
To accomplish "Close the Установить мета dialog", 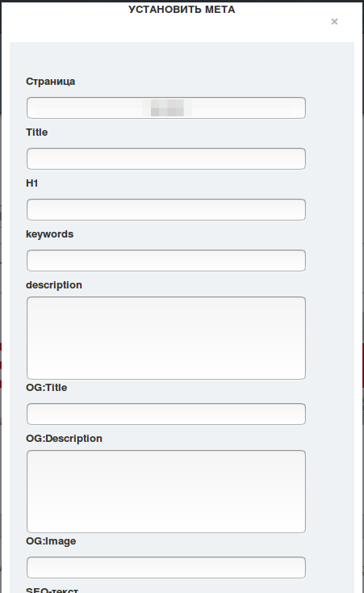I will [334, 22].
